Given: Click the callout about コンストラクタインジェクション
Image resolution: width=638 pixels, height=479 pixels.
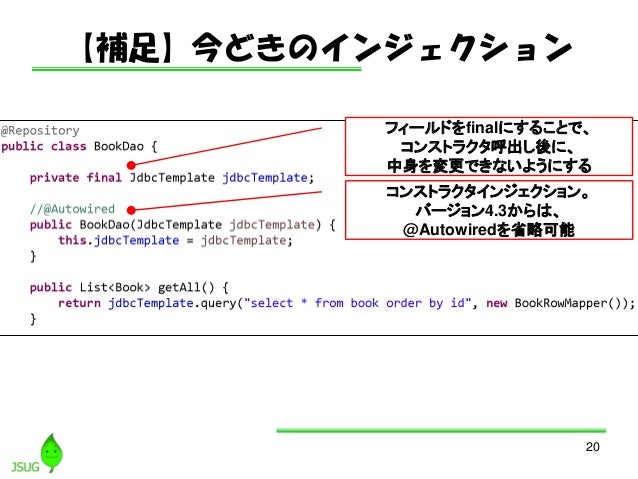Looking at the screenshot, I should [x=489, y=210].
